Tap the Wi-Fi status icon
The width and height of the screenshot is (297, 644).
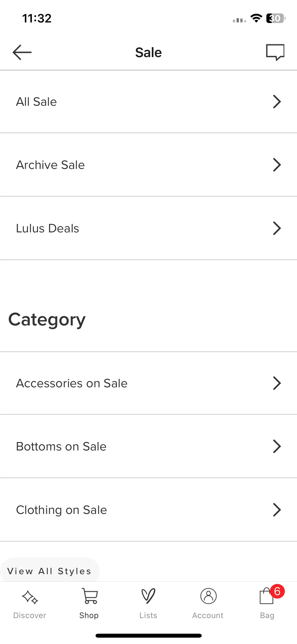pyautogui.click(x=256, y=18)
